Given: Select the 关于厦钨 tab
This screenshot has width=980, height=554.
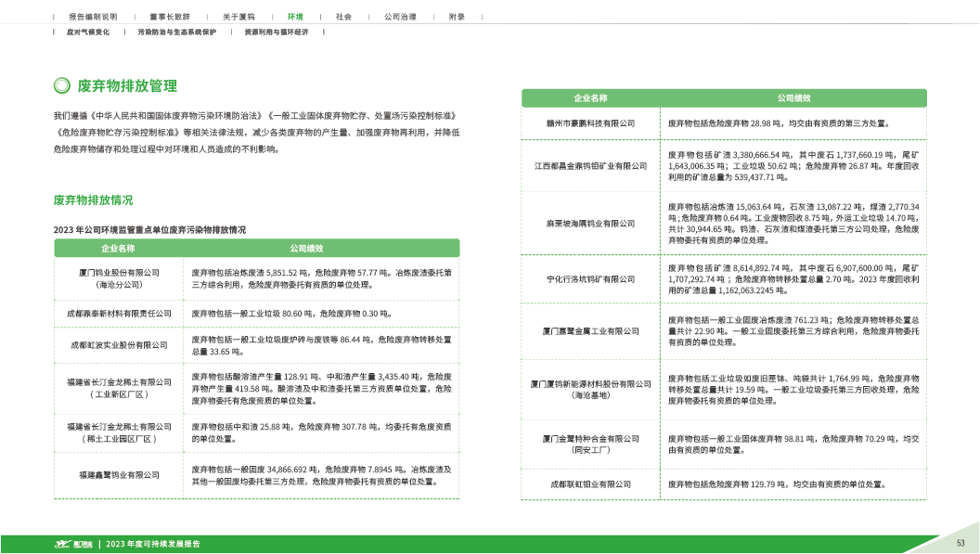Looking at the screenshot, I should 239,17.
